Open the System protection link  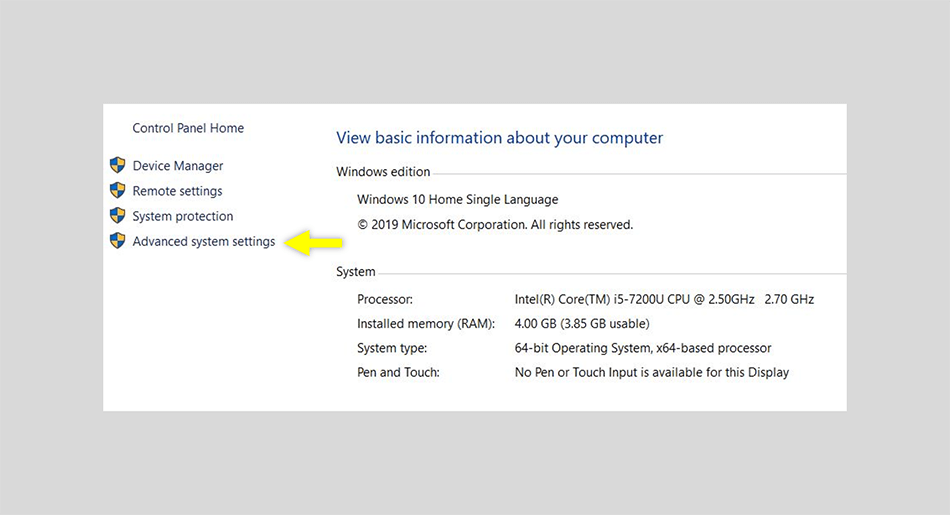(183, 216)
